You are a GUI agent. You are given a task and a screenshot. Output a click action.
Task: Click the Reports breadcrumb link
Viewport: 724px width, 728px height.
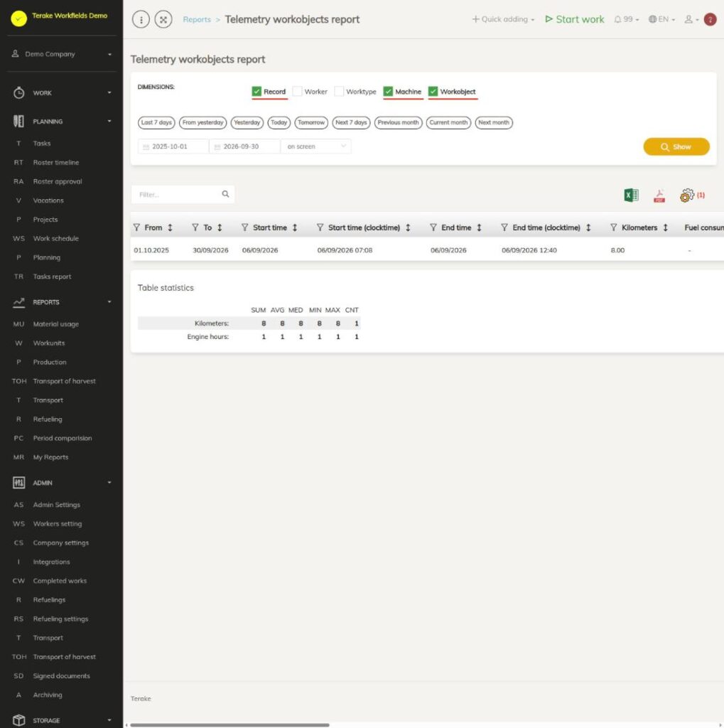197,19
